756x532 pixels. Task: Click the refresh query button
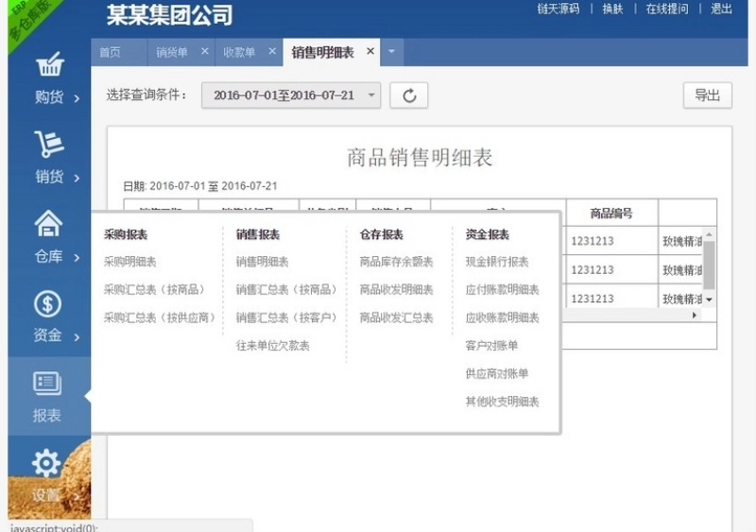point(409,95)
